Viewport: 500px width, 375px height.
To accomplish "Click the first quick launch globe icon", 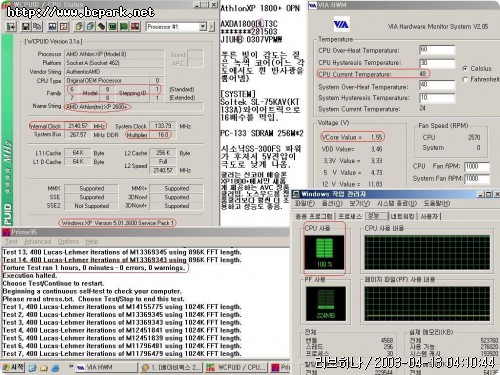I will [x=32, y=368].
